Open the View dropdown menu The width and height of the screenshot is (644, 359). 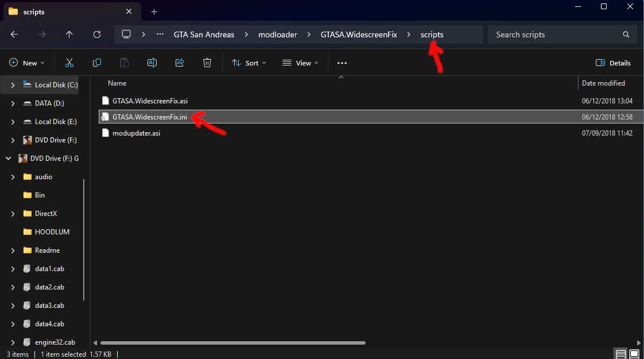[x=300, y=63]
